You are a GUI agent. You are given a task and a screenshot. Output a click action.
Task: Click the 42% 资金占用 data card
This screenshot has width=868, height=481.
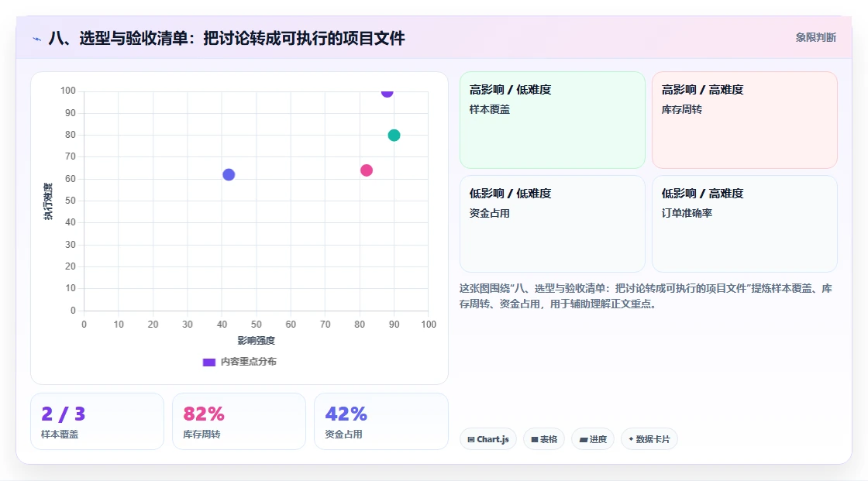pyautogui.click(x=381, y=421)
